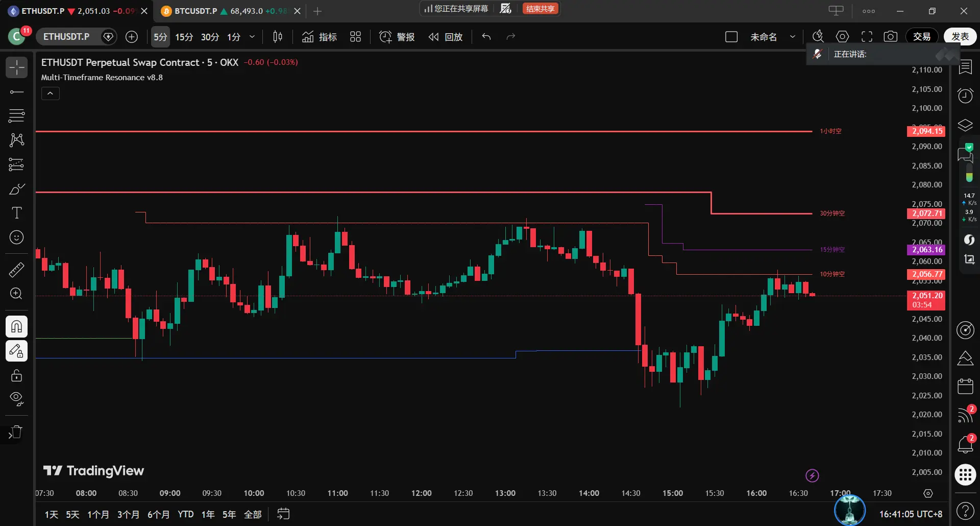Select the ruler measure tool
Image resolution: width=980 pixels, height=526 pixels.
coord(16,269)
